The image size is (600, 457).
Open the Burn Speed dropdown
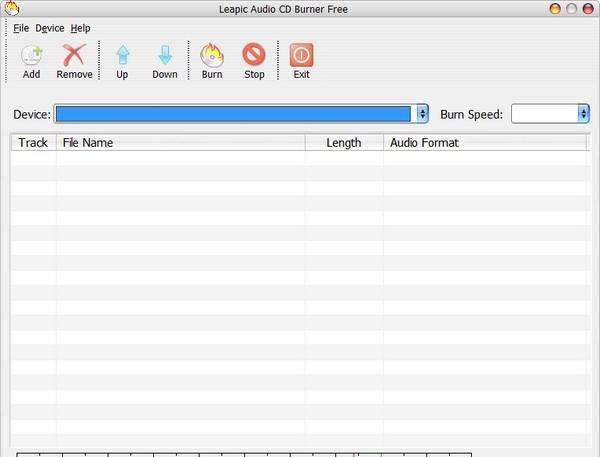tap(550, 114)
